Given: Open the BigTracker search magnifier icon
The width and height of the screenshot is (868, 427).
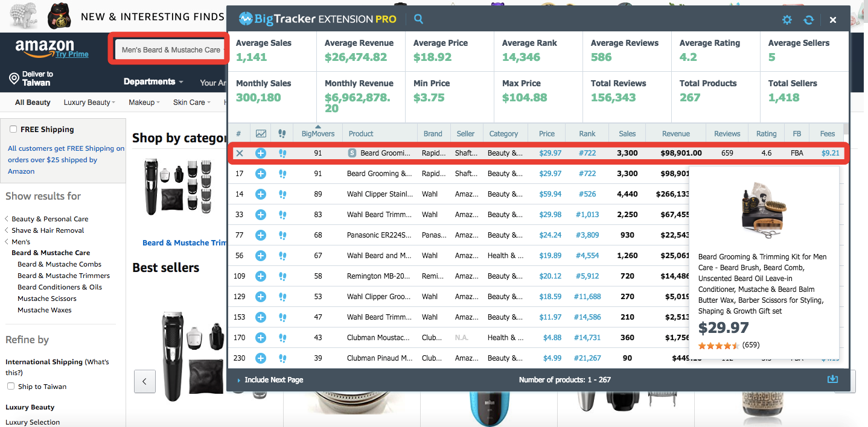Looking at the screenshot, I should click(x=418, y=19).
